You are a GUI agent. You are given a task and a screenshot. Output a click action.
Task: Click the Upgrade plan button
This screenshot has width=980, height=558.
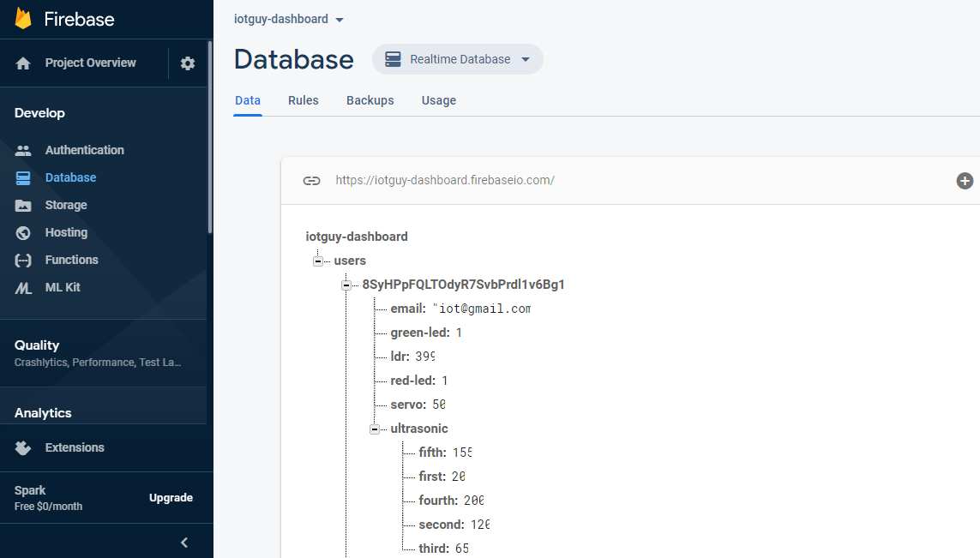pyautogui.click(x=171, y=498)
